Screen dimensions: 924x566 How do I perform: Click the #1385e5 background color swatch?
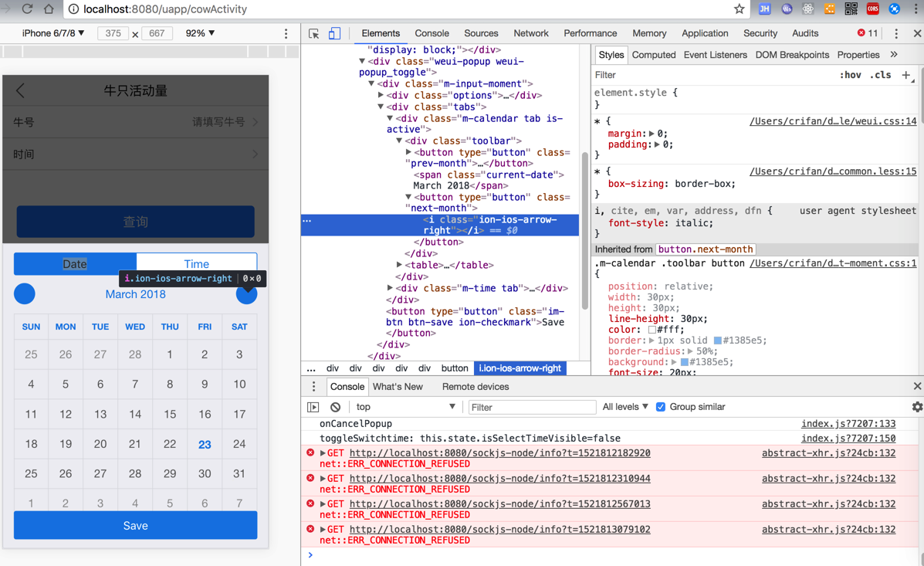coord(684,362)
